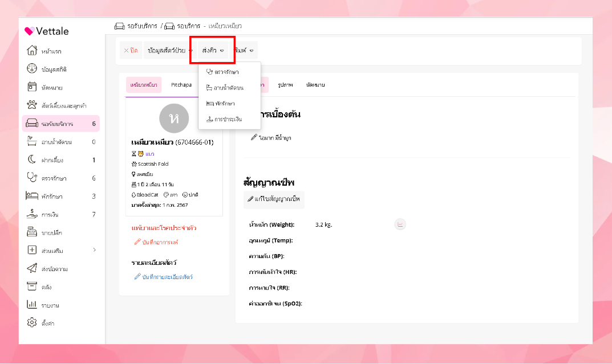Open ตรวจรักษา stethoscope icon in sidebar

pyautogui.click(x=32, y=178)
